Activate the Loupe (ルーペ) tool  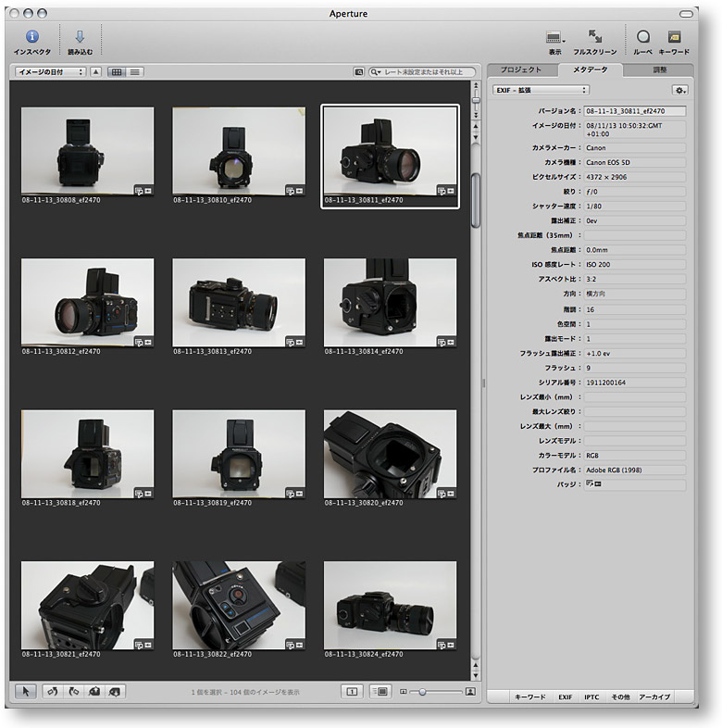pos(642,37)
